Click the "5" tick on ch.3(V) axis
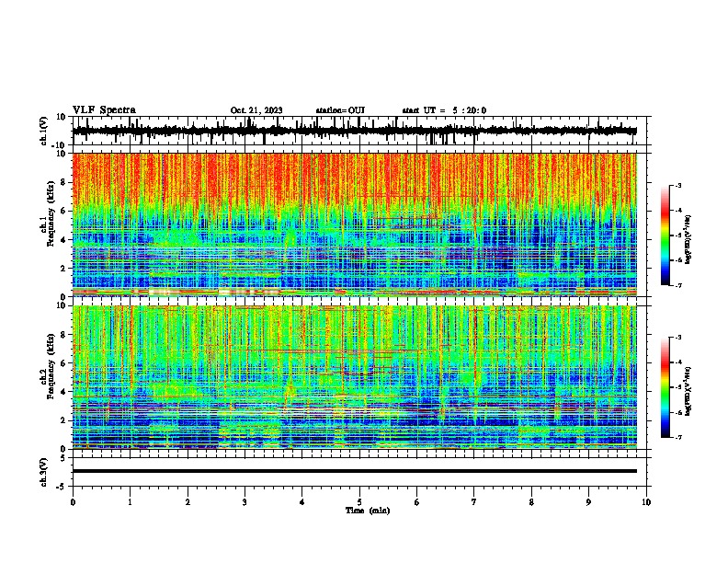 pyautogui.click(x=64, y=458)
